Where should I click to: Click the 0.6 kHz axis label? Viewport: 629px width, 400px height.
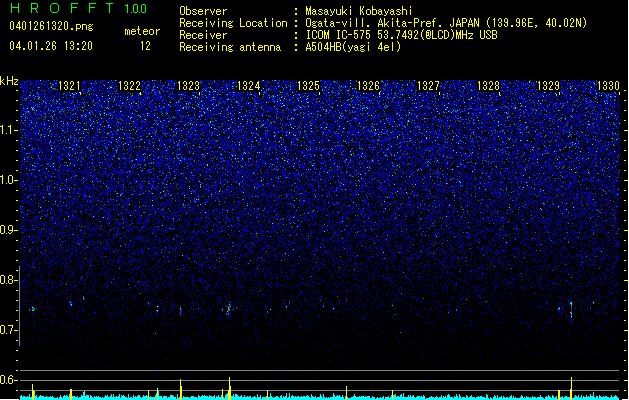(x=9, y=380)
